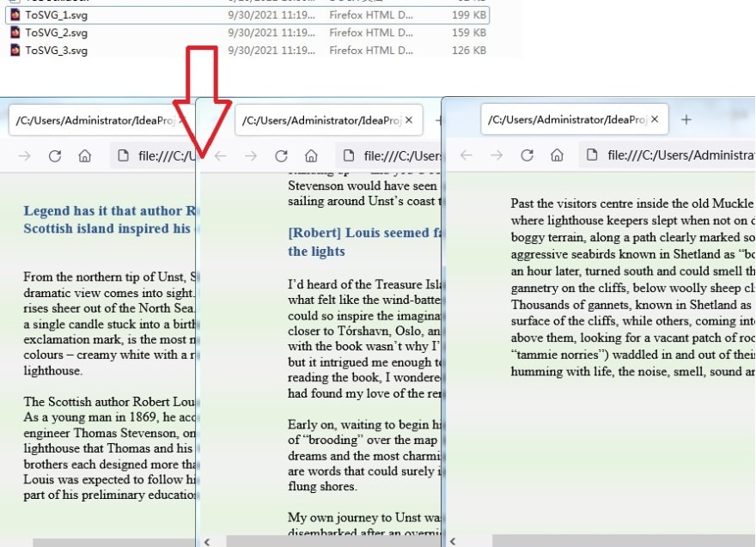Close the tab in the right browser window
Viewport: 756px width, 547px height.
point(655,119)
